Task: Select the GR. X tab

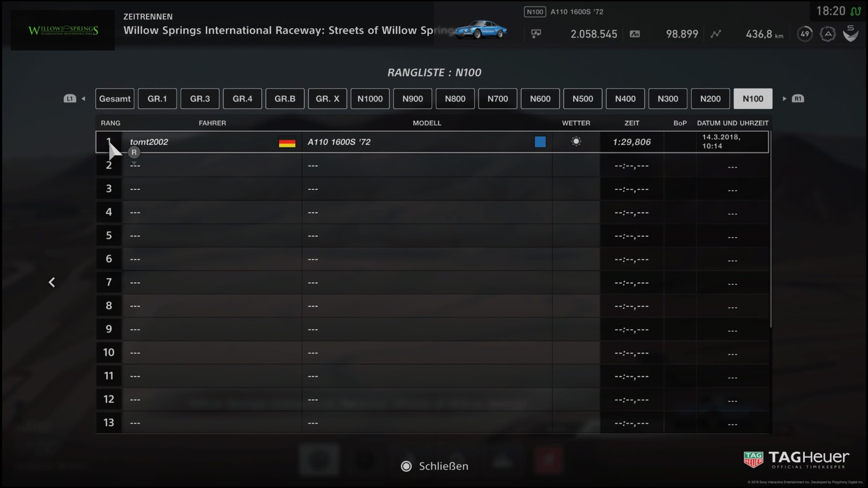Action: 328,99
